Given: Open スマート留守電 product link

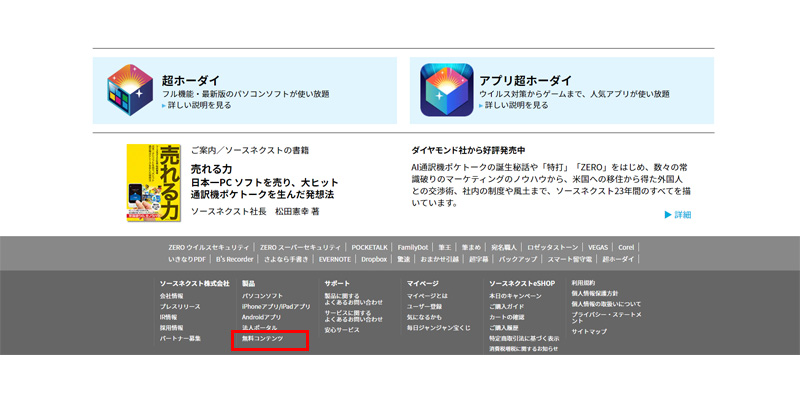Looking at the screenshot, I should [570, 259].
